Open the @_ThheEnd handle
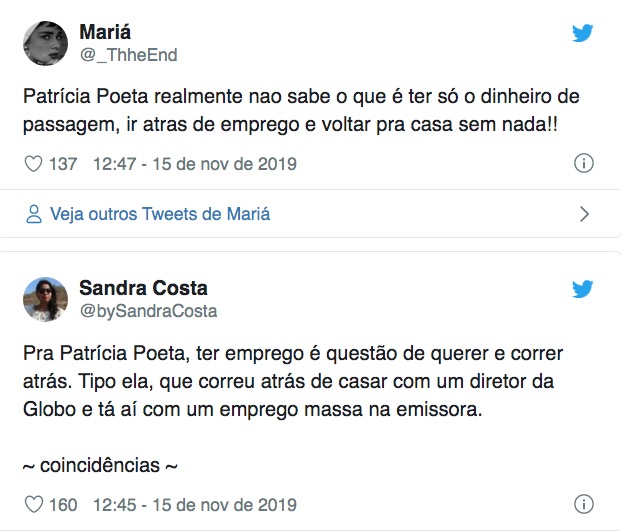Viewport: 621px width, 531px height. 128,55
